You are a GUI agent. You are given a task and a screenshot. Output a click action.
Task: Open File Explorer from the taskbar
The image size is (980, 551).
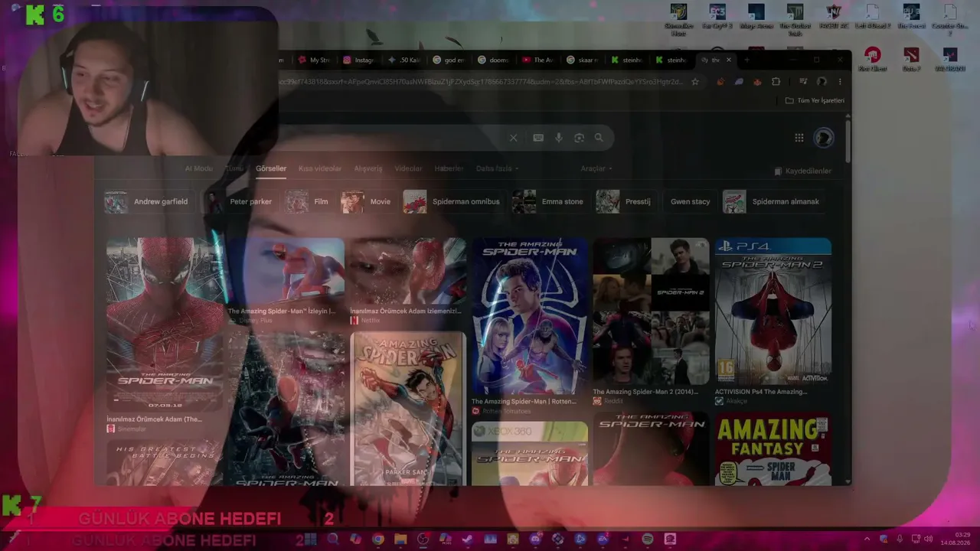point(400,540)
